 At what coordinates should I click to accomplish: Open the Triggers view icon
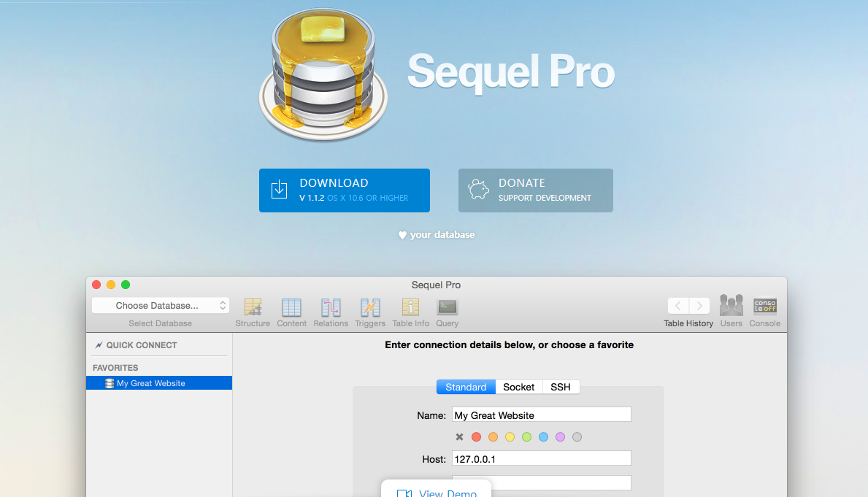tap(370, 307)
